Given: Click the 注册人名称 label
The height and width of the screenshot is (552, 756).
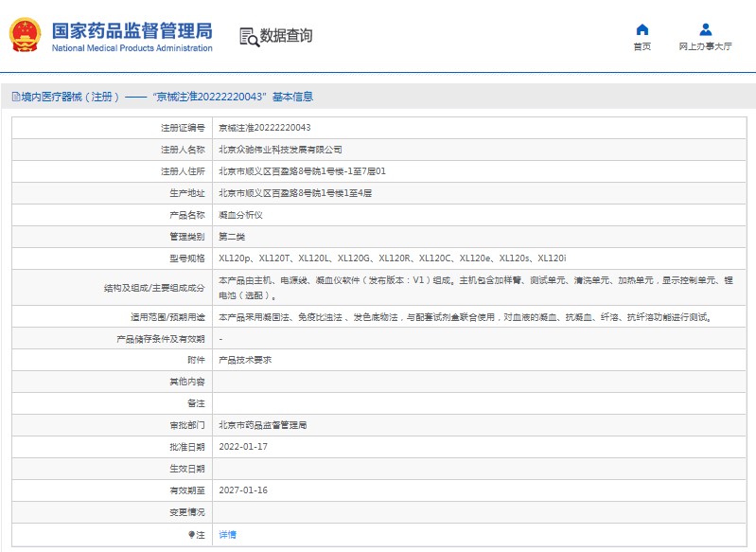Looking at the screenshot, I should (x=183, y=150).
